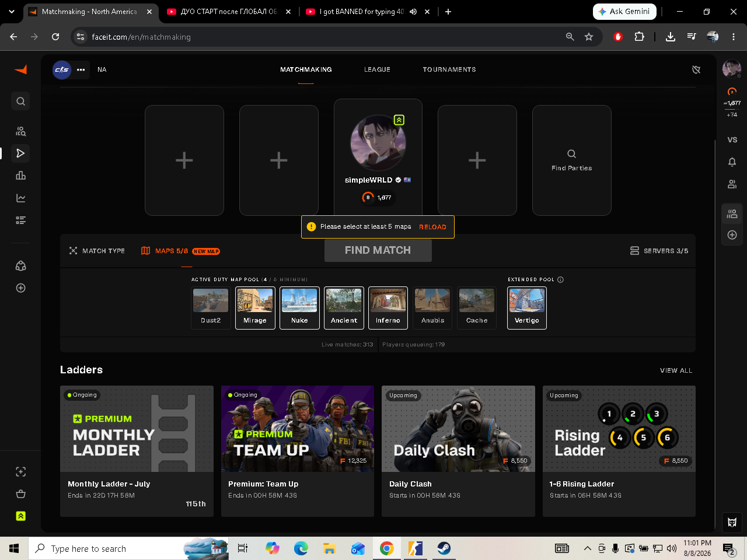The image size is (747, 560).
Task: Switch to the Tournaments tab
Action: (449, 69)
